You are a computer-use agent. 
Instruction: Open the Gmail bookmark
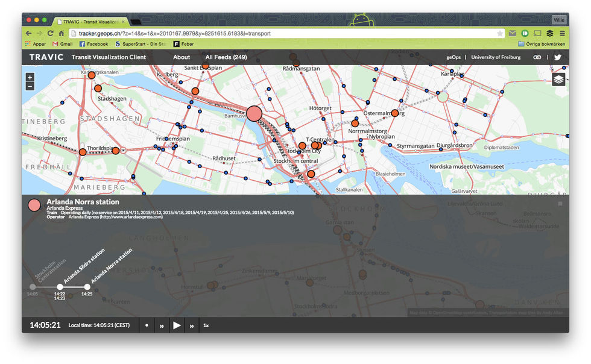pos(62,44)
